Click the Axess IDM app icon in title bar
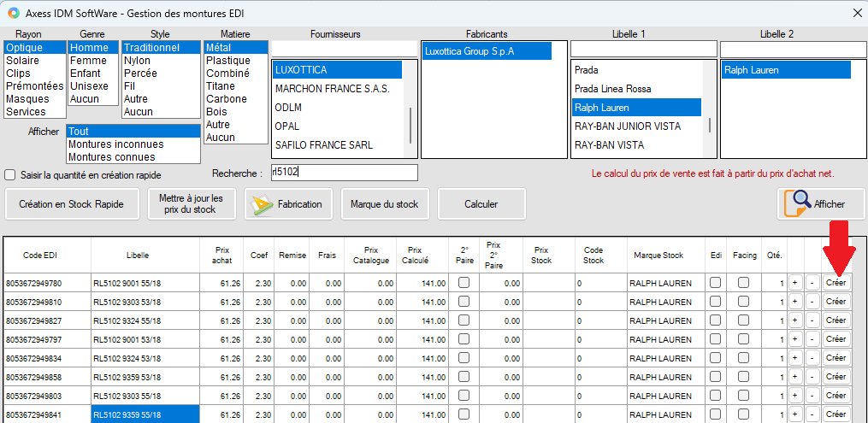The width and height of the screenshot is (868, 423). pyautogui.click(x=13, y=12)
